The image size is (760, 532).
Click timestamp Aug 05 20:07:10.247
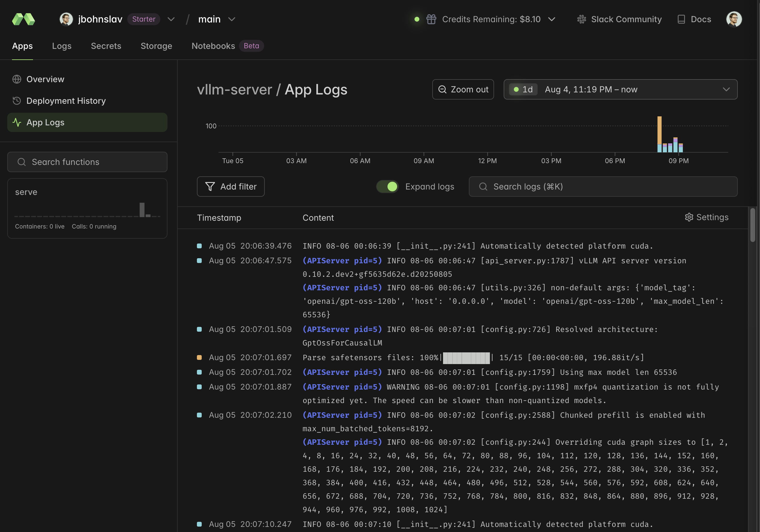click(x=250, y=524)
